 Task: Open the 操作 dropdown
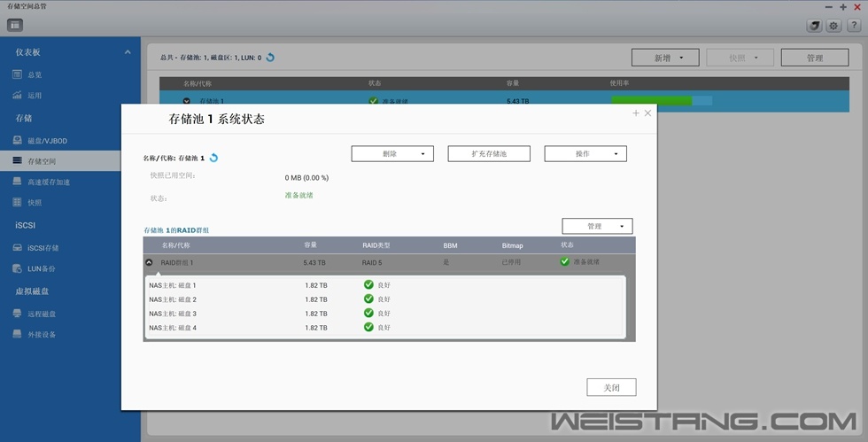[585, 154]
